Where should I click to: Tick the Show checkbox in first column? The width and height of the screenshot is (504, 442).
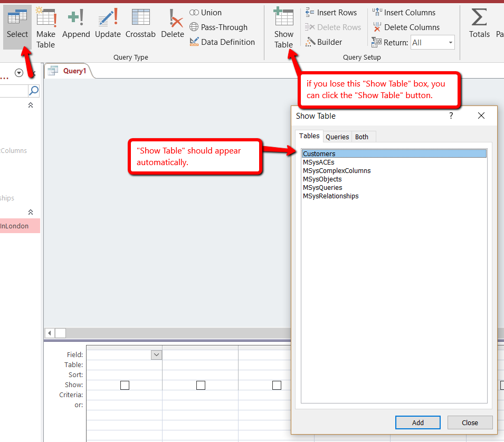125,385
